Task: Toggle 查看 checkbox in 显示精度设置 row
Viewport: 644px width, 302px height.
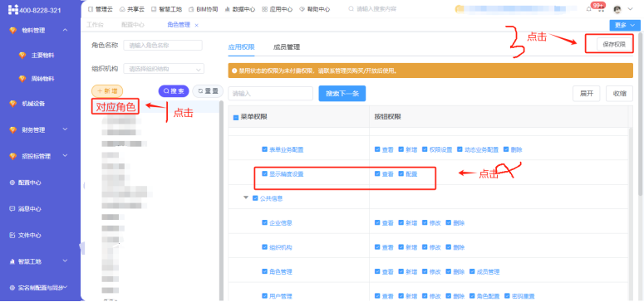Action: (x=377, y=173)
